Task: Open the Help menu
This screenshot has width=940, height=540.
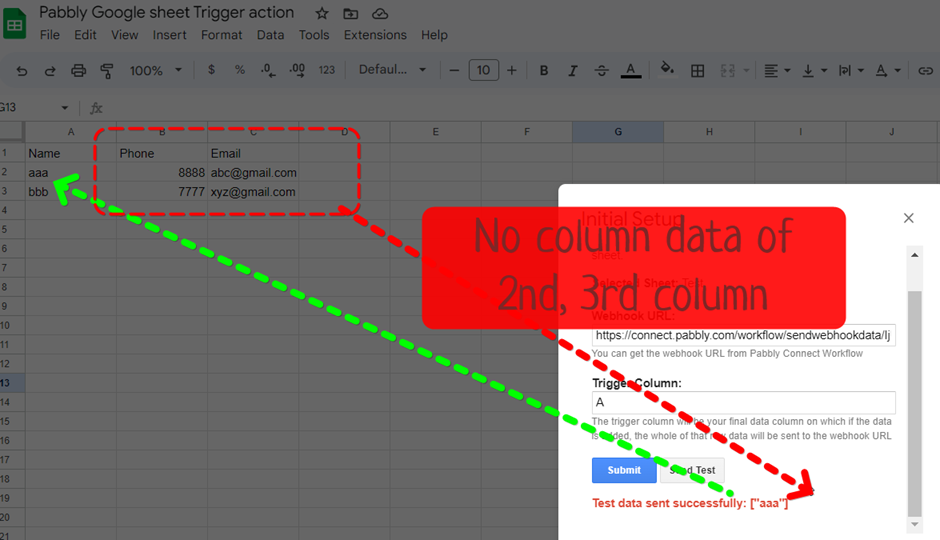Action: click(434, 35)
